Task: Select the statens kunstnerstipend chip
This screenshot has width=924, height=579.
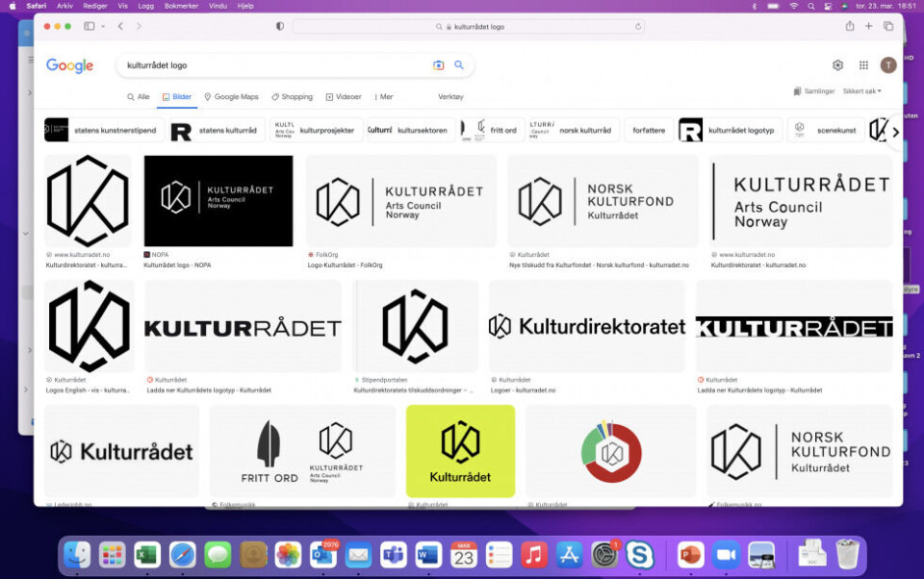Action: [104, 130]
